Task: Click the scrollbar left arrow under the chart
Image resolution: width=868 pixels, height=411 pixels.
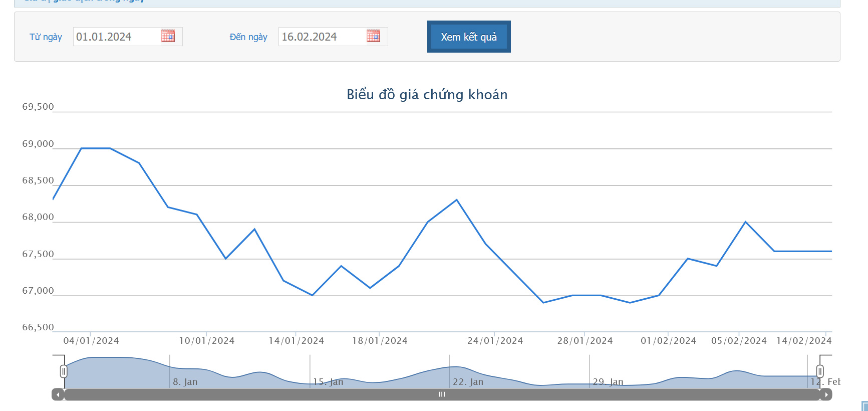Action: pos(58,395)
